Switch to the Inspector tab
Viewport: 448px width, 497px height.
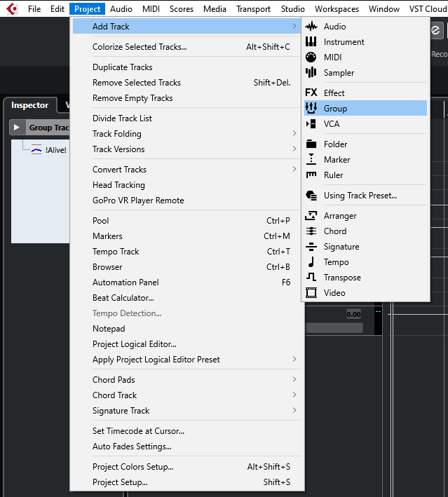pyautogui.click(x=30, y=105)
